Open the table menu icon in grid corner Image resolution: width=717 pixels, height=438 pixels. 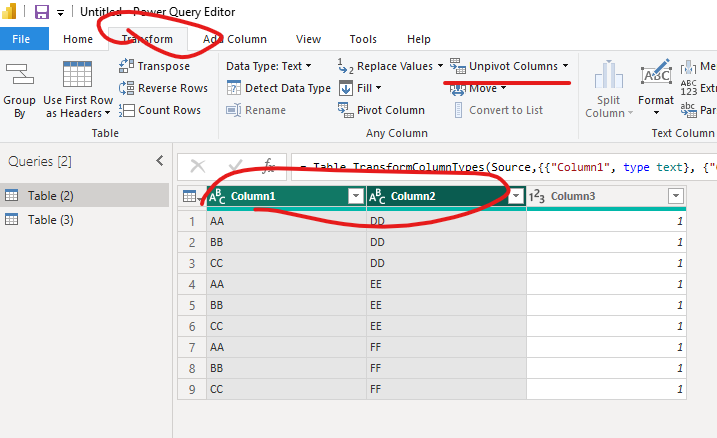pyautogui.click(x=190, y=197)
